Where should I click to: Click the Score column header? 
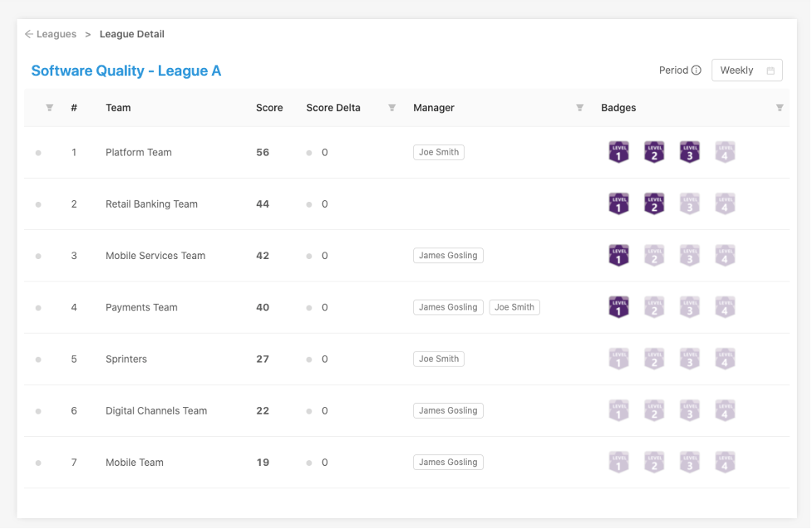click(x=269, y=108)
